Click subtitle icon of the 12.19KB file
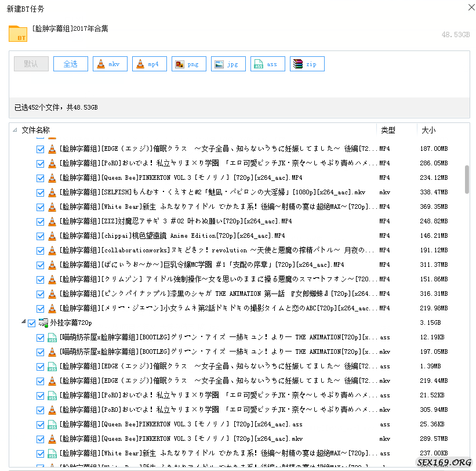 (x=52, y=337)
